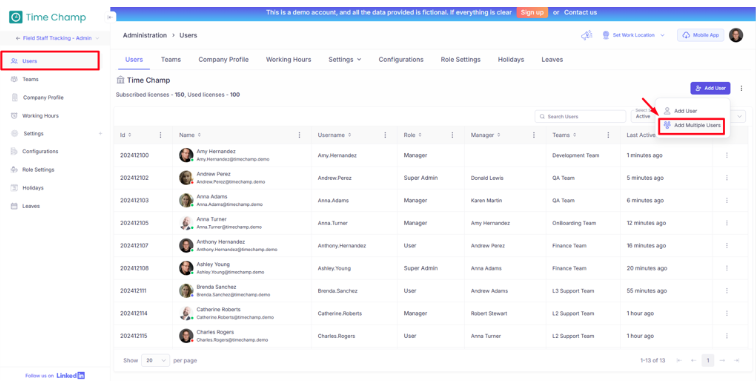Open row actions for Amy Hernandez
Viewport: 756px width, 384px height.
pyautogui.click(x=727, y=155)
